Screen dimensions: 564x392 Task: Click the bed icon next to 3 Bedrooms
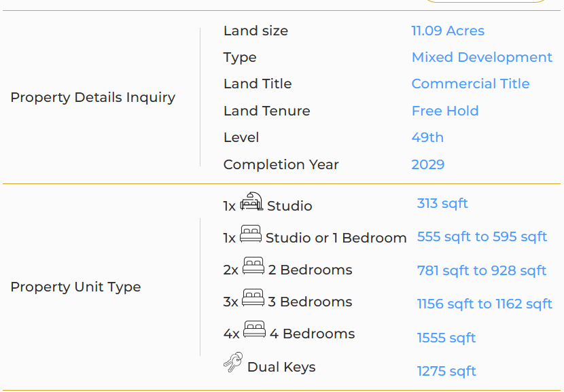253,298
